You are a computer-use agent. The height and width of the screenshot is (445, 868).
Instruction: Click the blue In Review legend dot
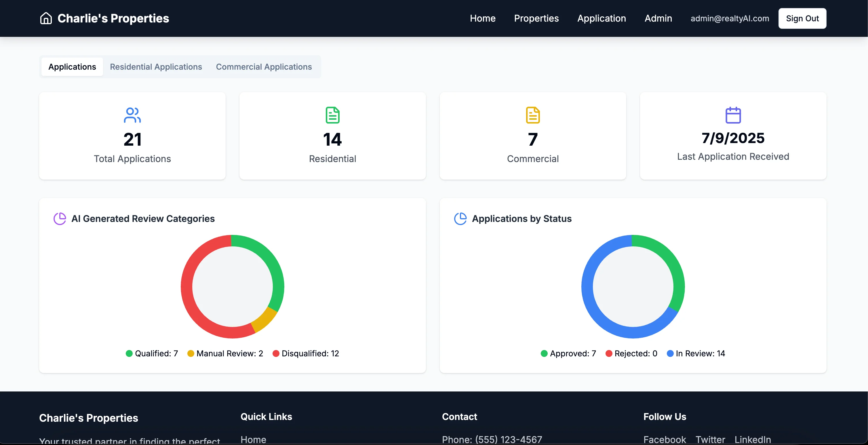click(x=670, y=353)
